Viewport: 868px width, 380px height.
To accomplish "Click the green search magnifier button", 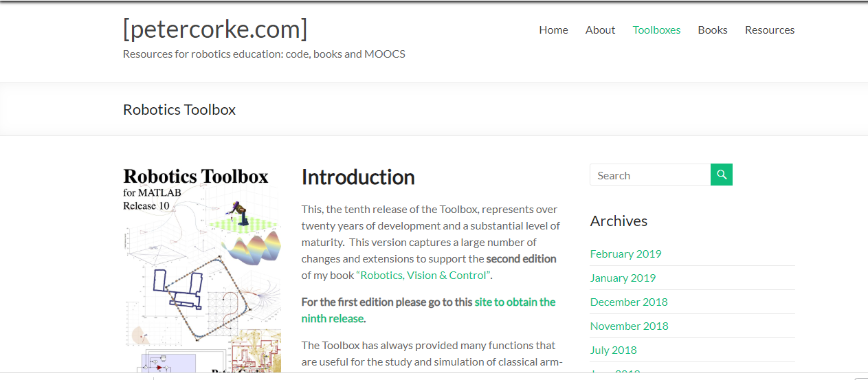I will (x=722, y=175).
